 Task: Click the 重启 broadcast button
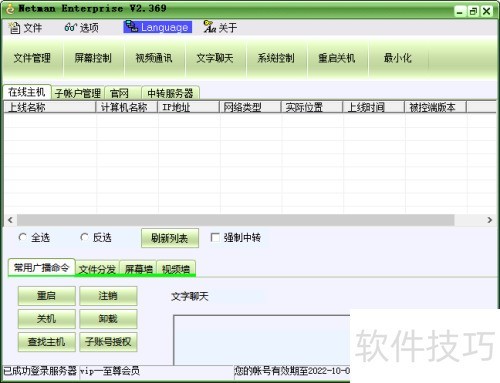click(47, 296)
